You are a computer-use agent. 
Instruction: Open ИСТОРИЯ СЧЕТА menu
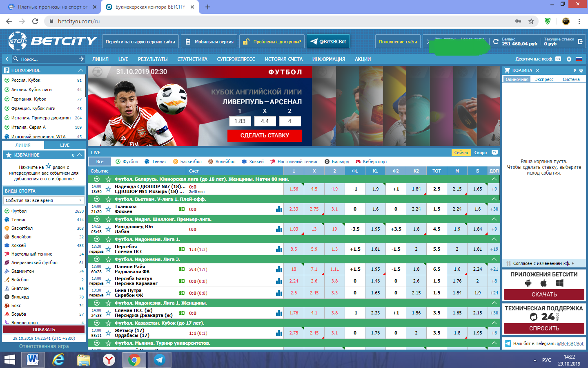tap(284, 59)
